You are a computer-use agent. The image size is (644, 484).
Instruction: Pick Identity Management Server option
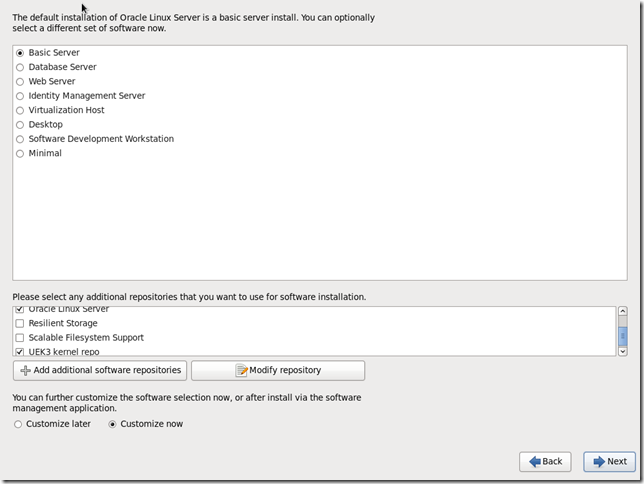tap(20, 96)
